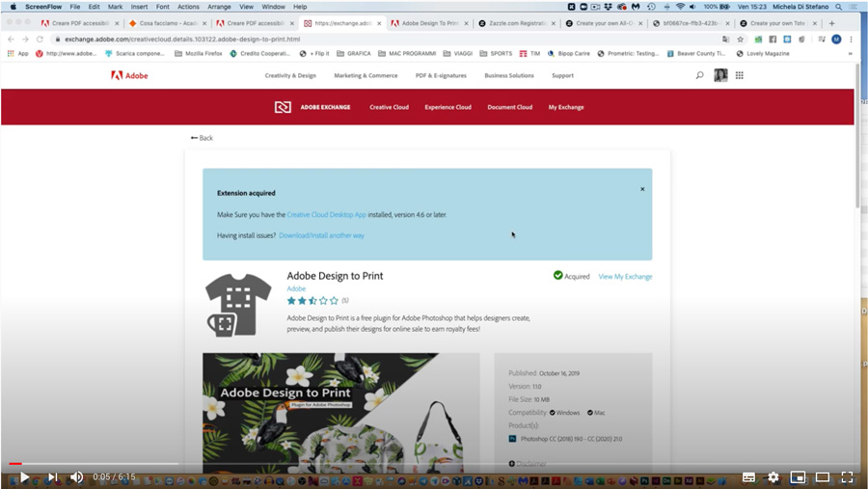Open the Chrome profile M avatar

pyautogui.click(x=836, y=40)
